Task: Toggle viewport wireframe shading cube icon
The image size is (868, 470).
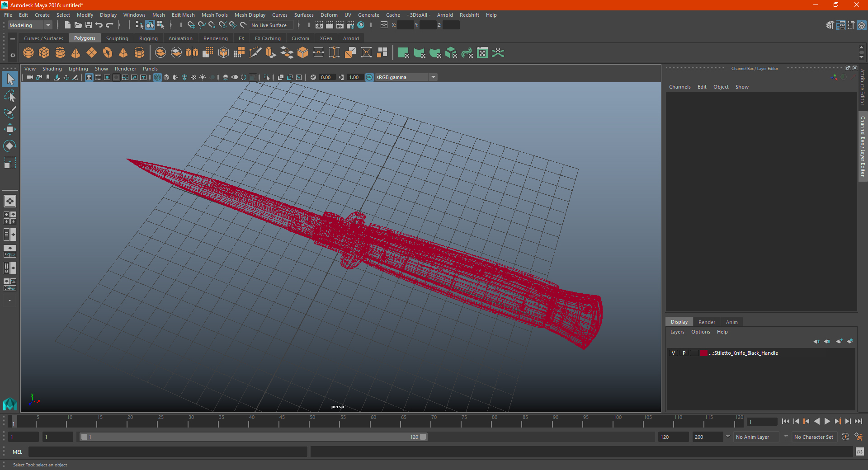Action: click(157, 77)
